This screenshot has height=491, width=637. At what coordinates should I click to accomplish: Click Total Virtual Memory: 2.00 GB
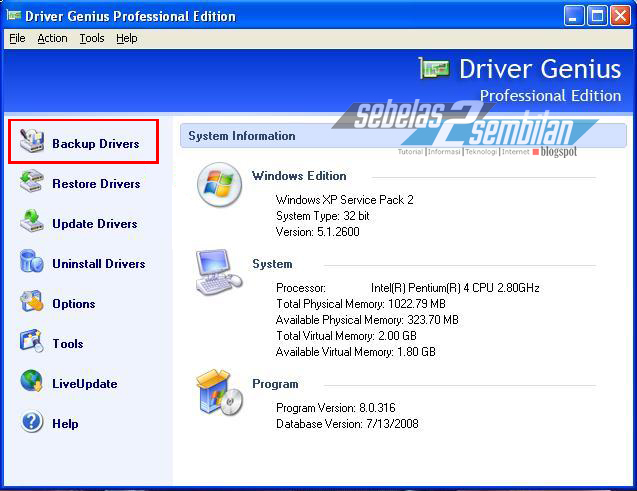point(346,336)
